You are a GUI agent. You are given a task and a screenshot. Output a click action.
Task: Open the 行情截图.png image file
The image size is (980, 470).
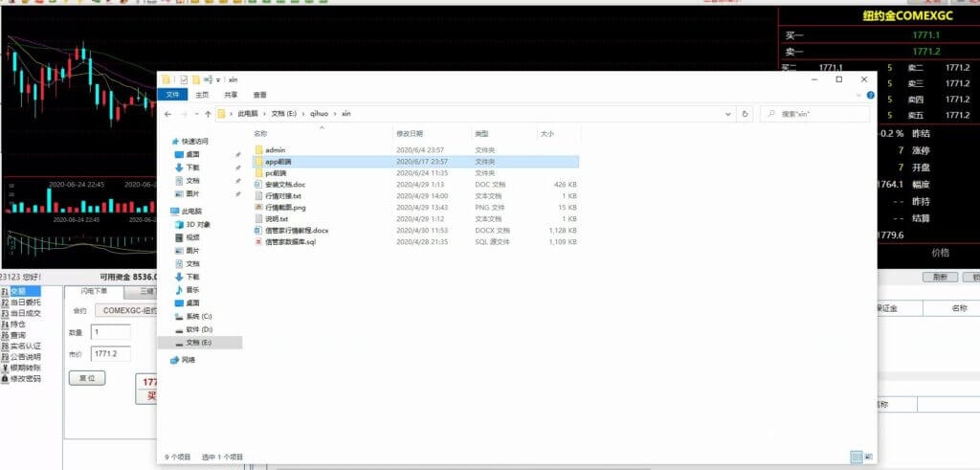pos(285,208)
